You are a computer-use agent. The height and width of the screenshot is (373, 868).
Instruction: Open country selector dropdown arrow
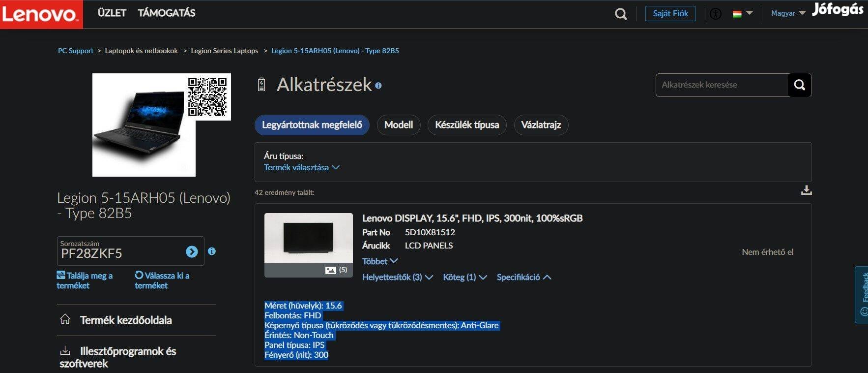point(750,13)
